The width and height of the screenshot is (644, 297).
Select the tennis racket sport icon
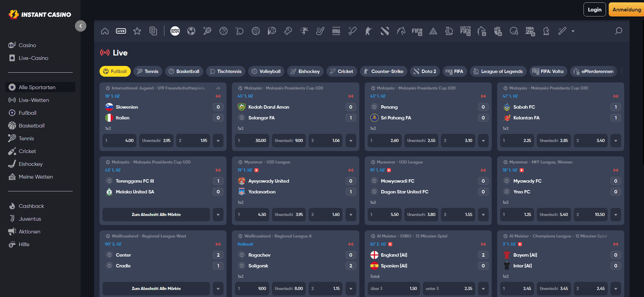(x=207, y=31)
